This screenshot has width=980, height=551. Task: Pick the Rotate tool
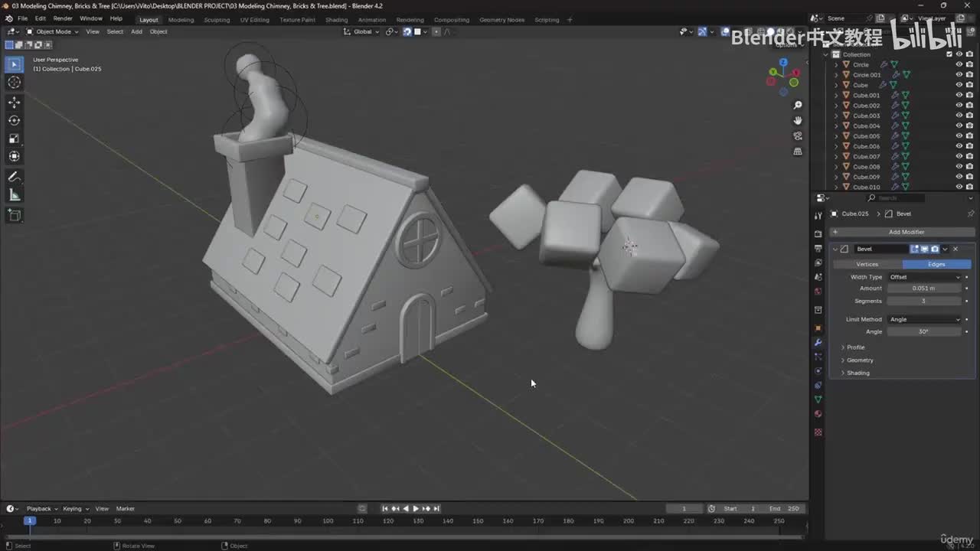(x=14, y=120)
